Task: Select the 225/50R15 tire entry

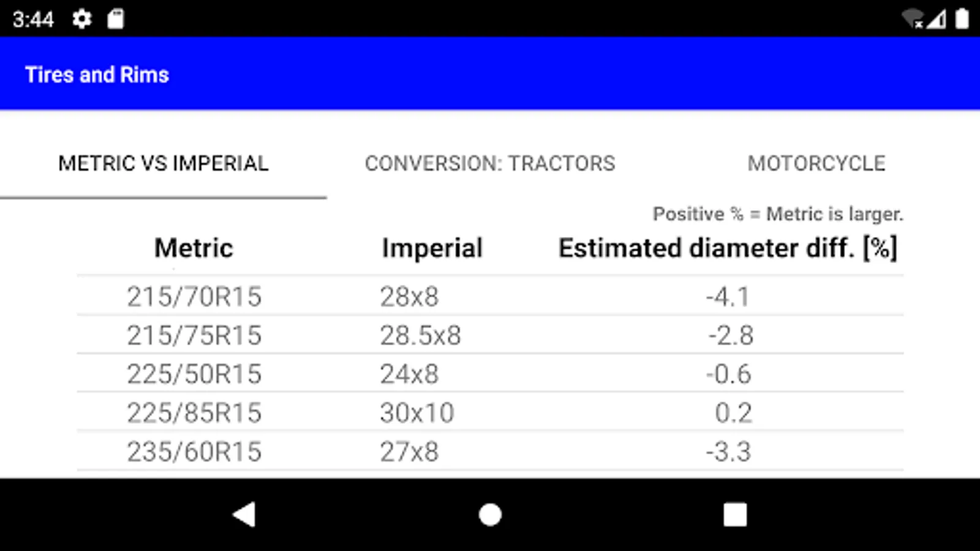Action: pos(194,374)
